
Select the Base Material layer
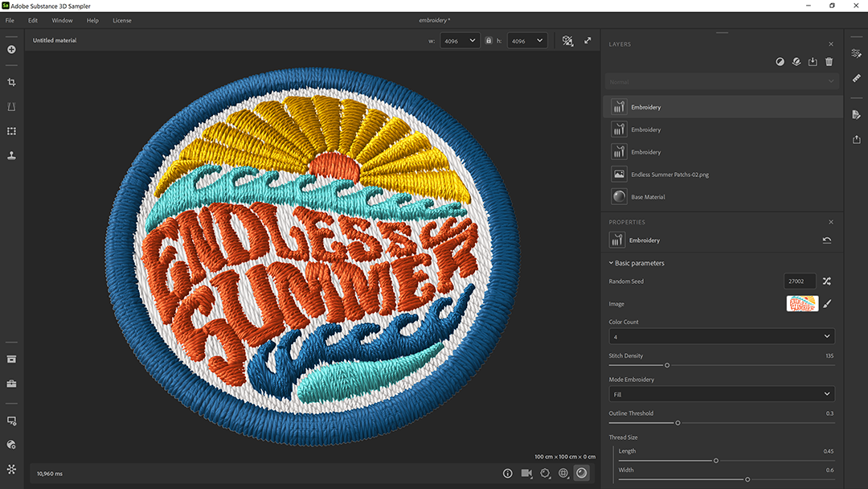[x=648, y=197]
